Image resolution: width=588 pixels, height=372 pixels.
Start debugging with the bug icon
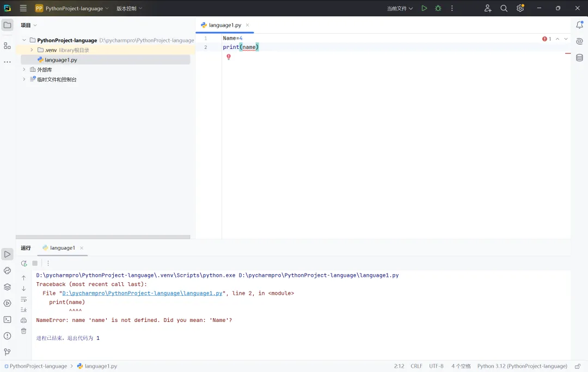click(x=438, y=8)
